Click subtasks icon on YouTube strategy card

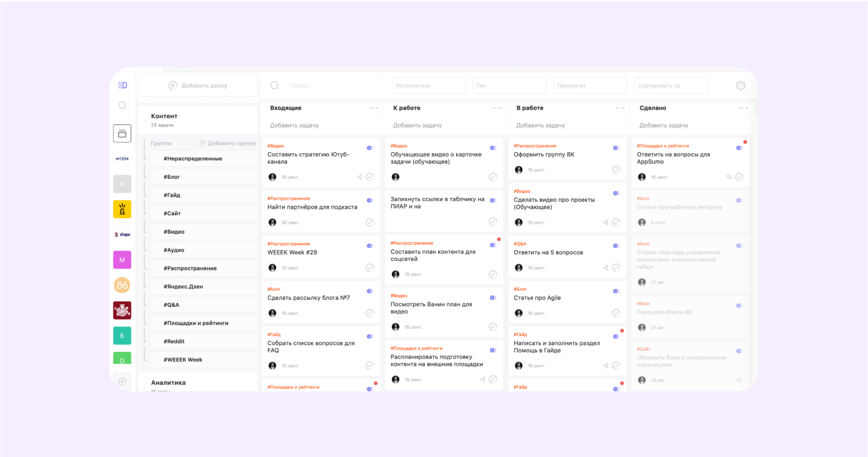click(x=360, y=177)
